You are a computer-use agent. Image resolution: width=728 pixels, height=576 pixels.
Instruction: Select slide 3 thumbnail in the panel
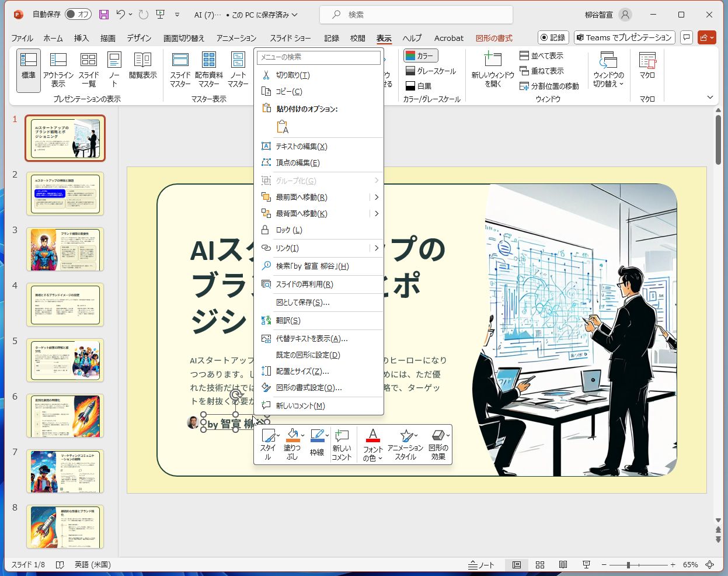pos(65,249)
